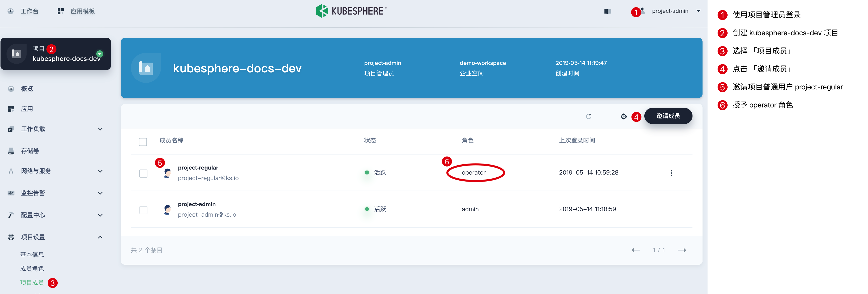Click the project-admin member avatar

(167, 210)
